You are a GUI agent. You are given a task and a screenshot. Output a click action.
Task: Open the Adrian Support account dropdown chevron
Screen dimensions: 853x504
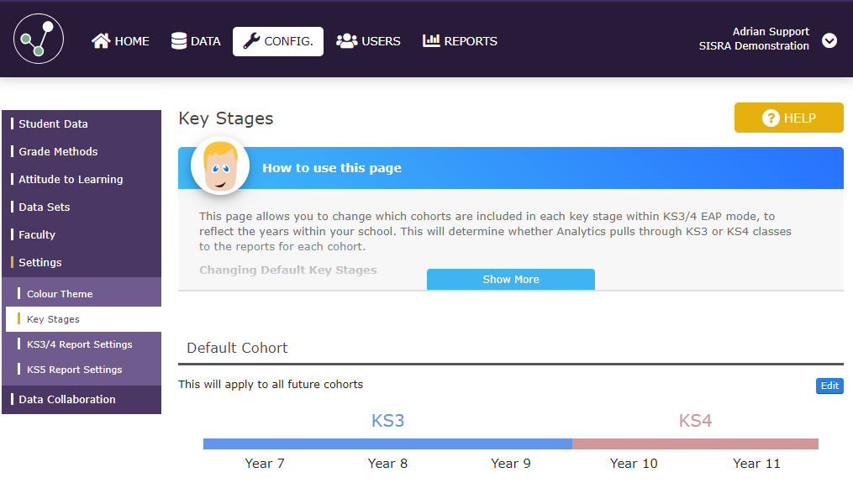[829, 40]
